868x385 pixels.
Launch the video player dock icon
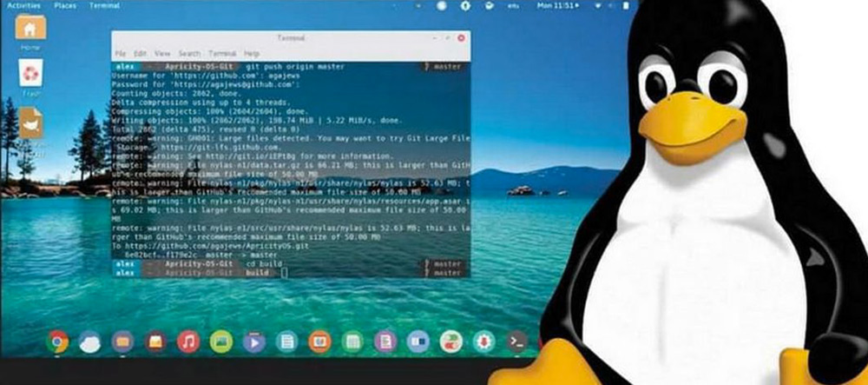(x=254, y=342)
